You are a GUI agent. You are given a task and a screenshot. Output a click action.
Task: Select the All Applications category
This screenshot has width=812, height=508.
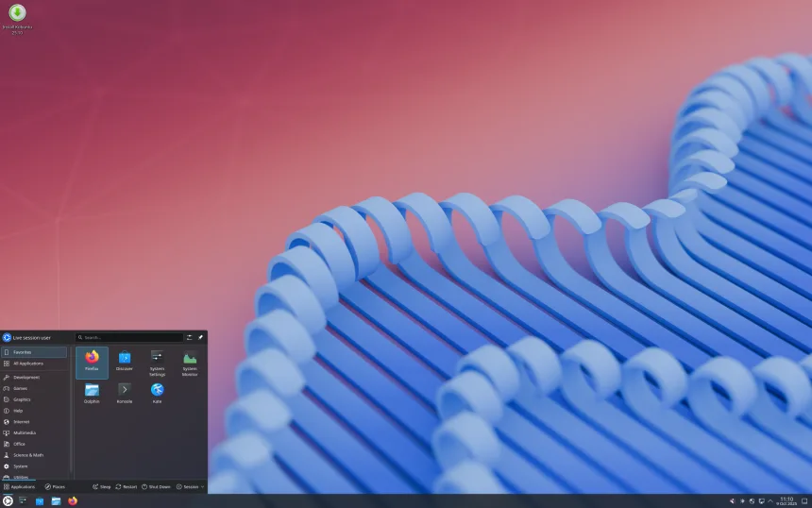click(35, 364)
